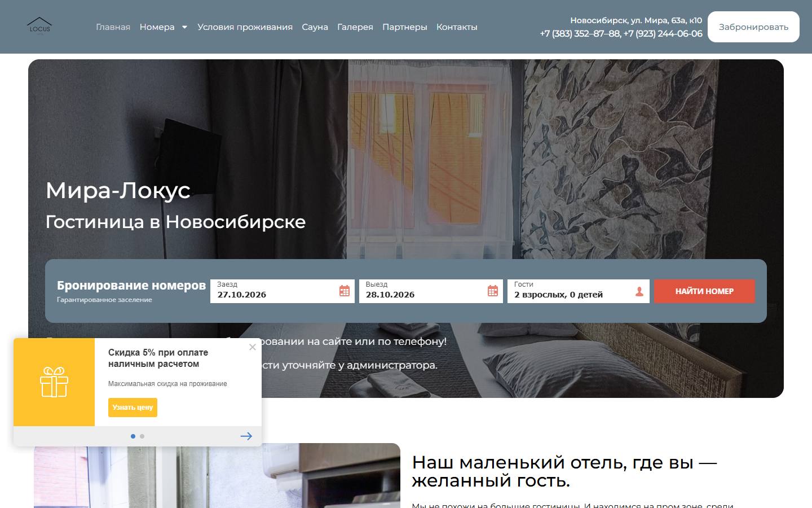This screenshot has width=812, height=508.
Task: Open the Контакты menu item
Action: point(457,27)
